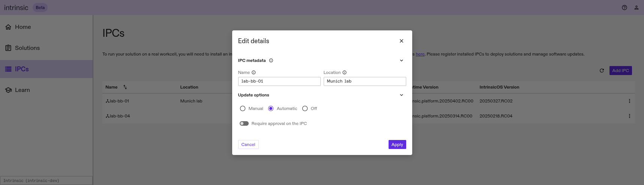Click the Beta badge
The width and height of the screenshot is (644, 185).
(x=40, y=8)
